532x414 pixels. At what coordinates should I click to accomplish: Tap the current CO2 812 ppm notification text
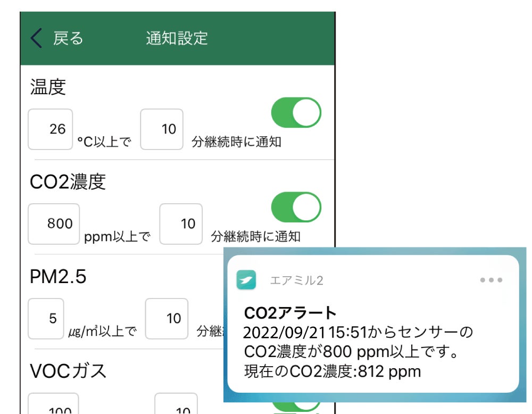(x=332, y=371)
